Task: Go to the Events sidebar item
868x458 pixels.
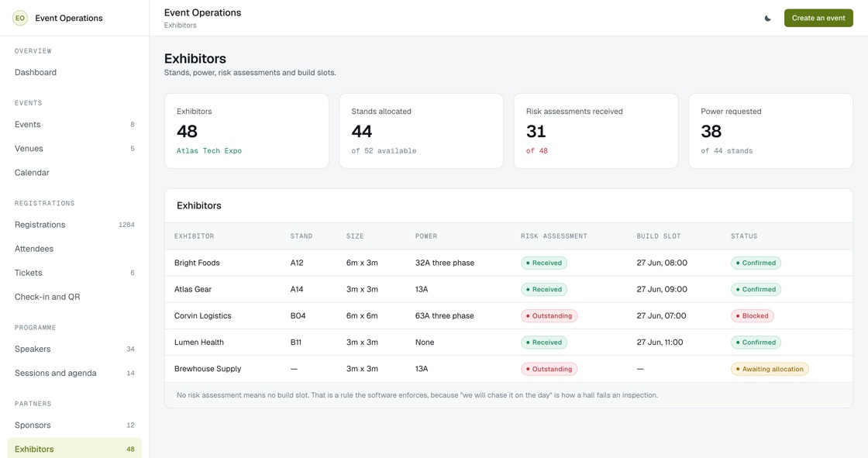Action: click(x=74, y=125)
